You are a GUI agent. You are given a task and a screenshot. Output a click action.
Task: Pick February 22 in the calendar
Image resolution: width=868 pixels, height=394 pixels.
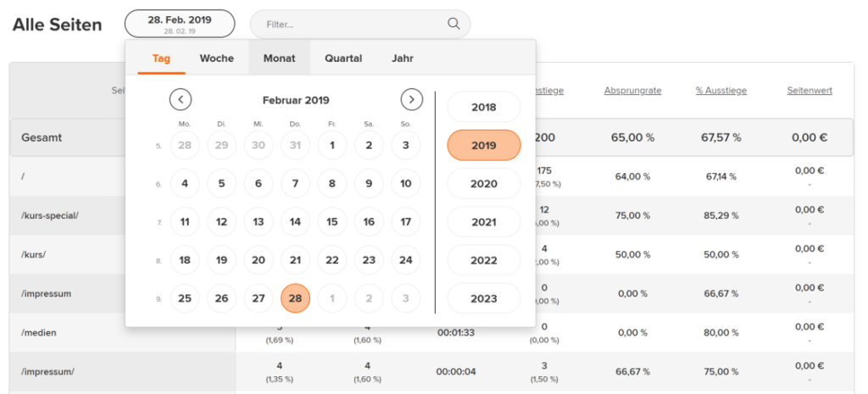coord(332,260)
